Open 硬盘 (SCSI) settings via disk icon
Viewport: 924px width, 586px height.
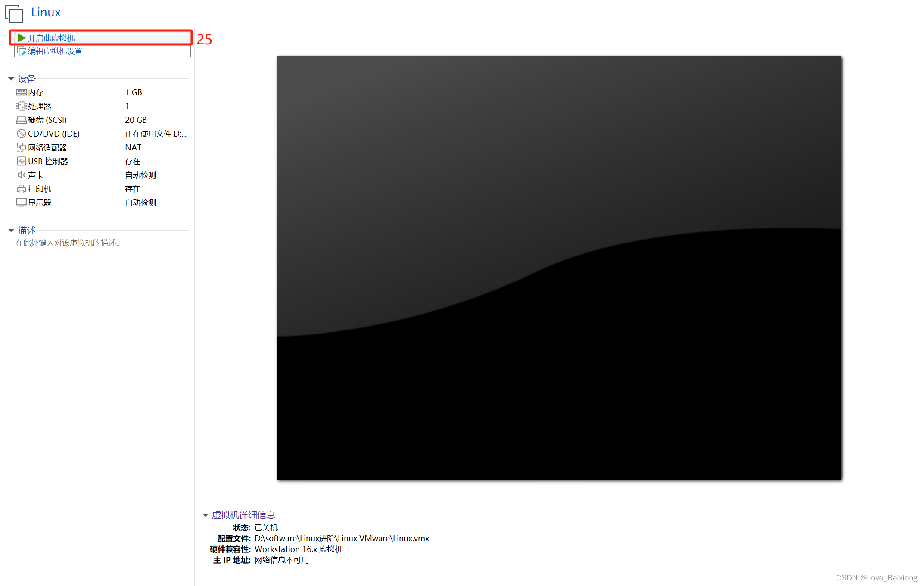click(x=22, y=119)
